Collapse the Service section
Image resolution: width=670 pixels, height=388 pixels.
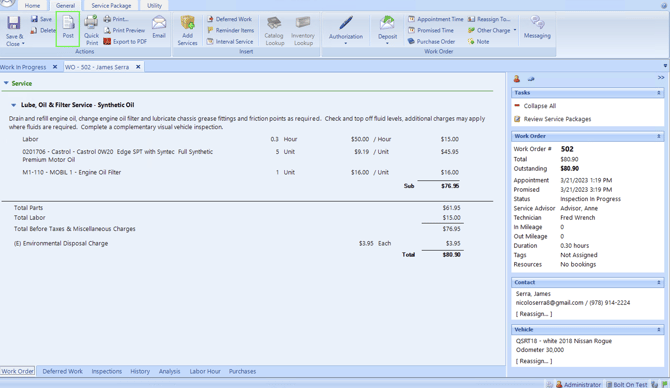[x=6, y=83]
